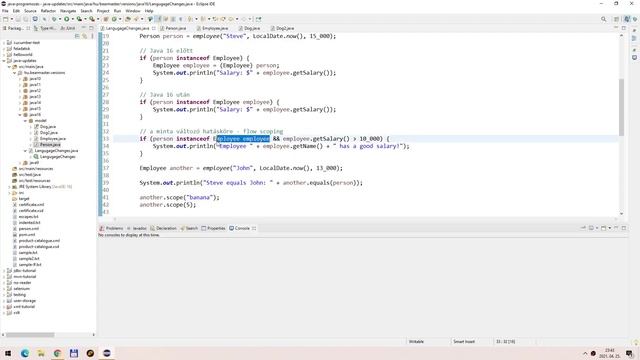This screenshot has width=640, height=360.
Task: Click the floppy disk taskbar icon
Action: tap(73, 353)
